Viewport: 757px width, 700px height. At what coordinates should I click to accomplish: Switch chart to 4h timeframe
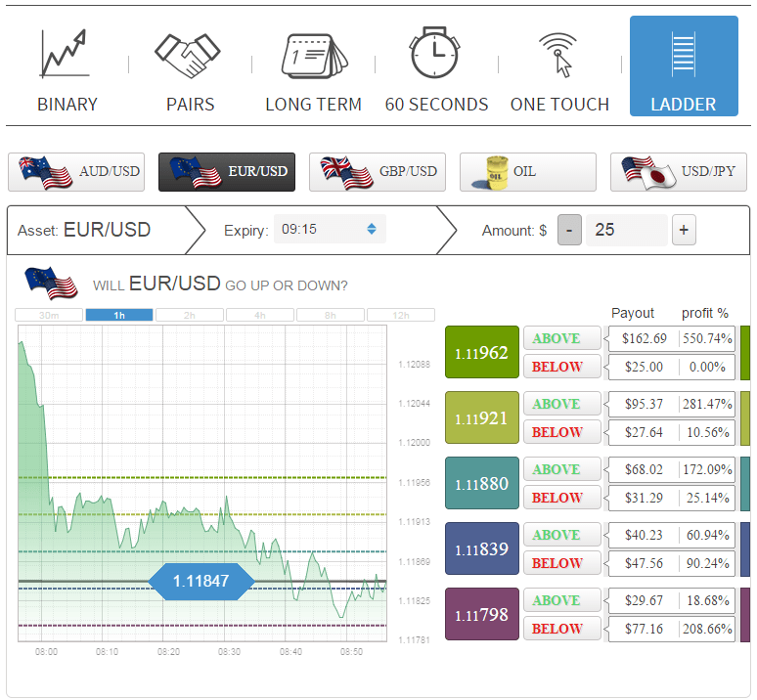(260, 315)
